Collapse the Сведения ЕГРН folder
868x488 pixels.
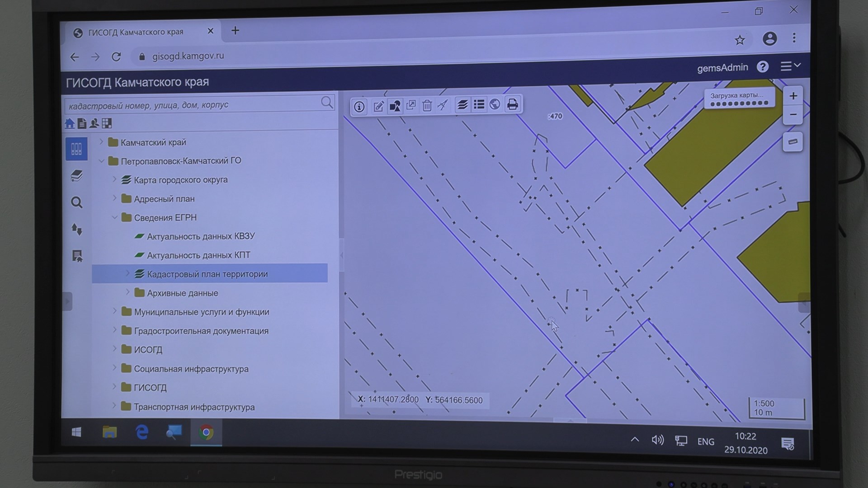click(114, 217)
